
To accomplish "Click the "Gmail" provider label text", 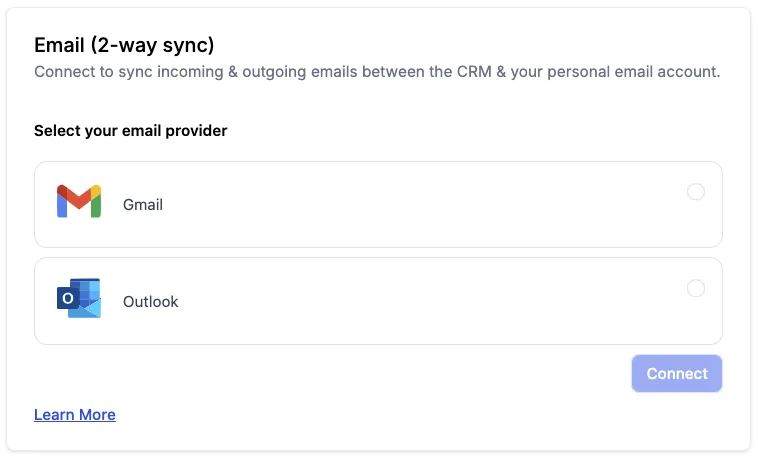I will [x=143, y=205].
